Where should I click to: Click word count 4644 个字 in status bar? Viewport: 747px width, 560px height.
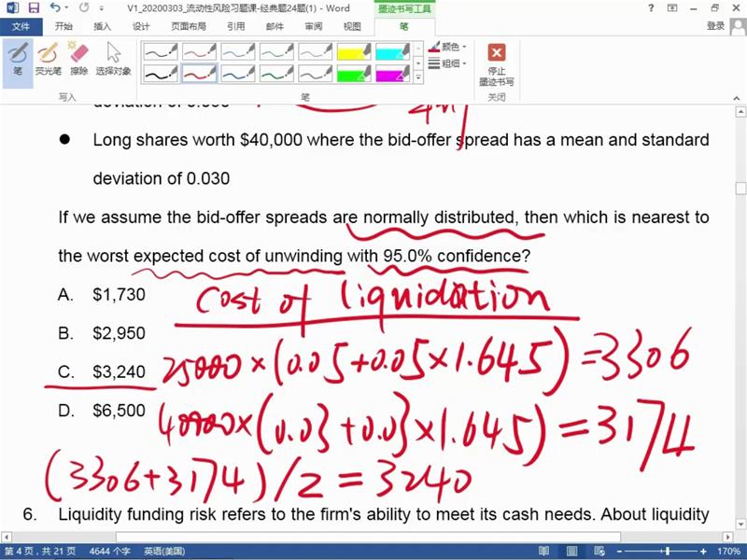click(111, 552)
